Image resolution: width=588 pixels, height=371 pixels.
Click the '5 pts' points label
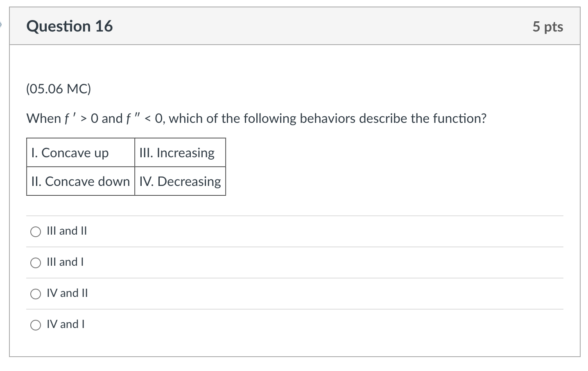[547, 27]
